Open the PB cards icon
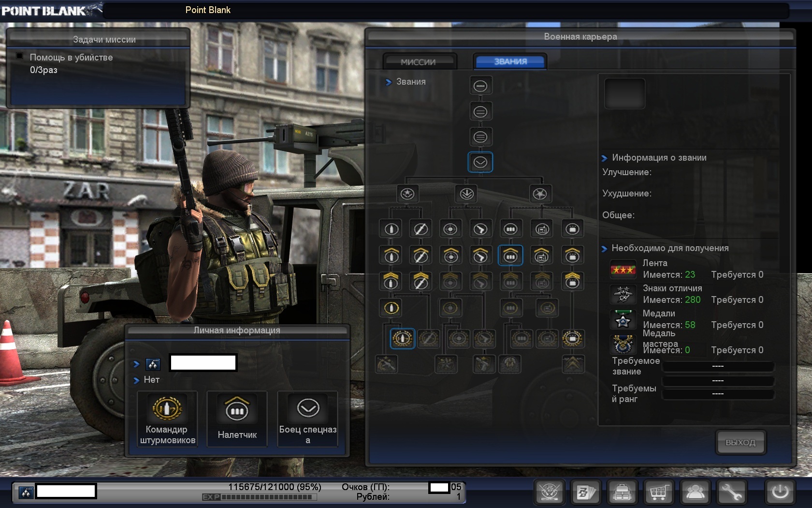The image size is (812, 508). tap(586, 493)
